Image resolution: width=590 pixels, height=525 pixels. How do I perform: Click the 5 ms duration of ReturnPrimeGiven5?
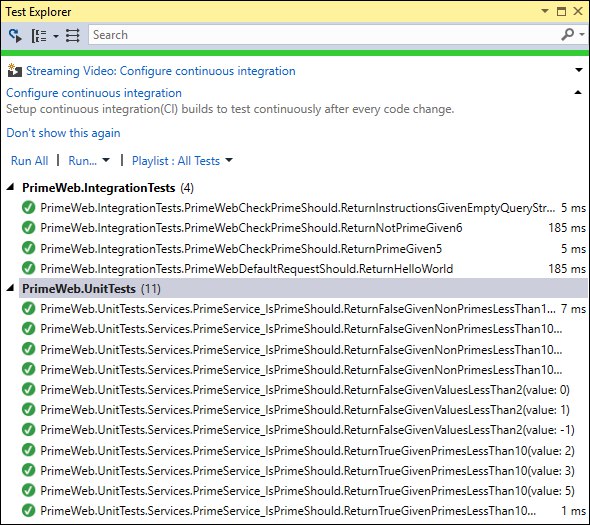point(573,248)
